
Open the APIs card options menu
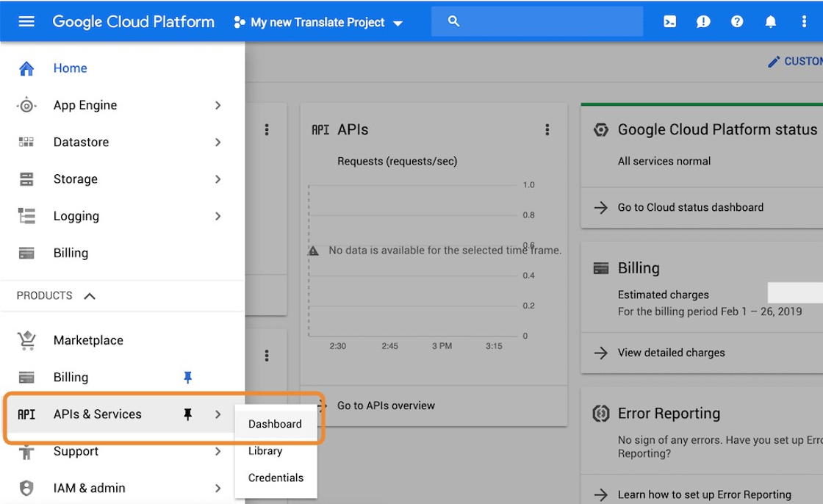[x=547, y=130]
